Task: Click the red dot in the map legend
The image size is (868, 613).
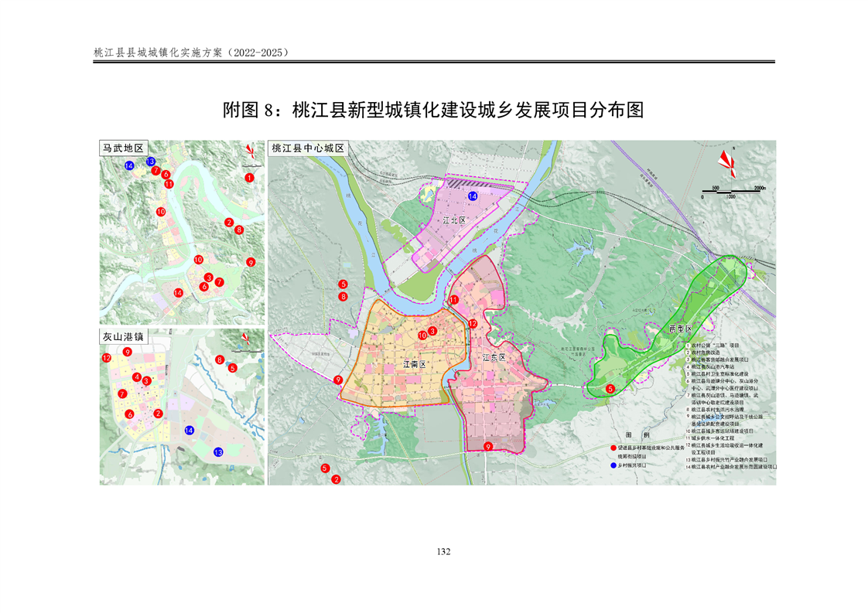Action: coord(613,448)
